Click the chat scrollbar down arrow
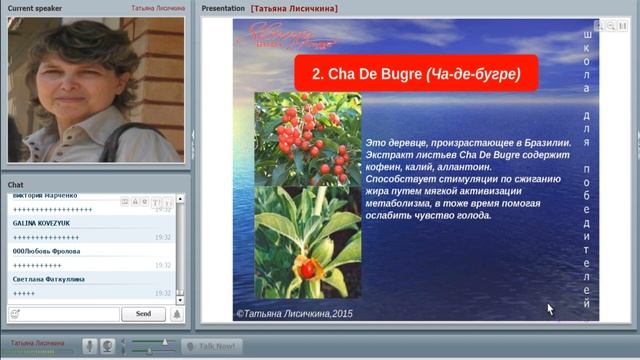Image resolution: width=640 pixels, height=360 pixels. pos(180,300)
